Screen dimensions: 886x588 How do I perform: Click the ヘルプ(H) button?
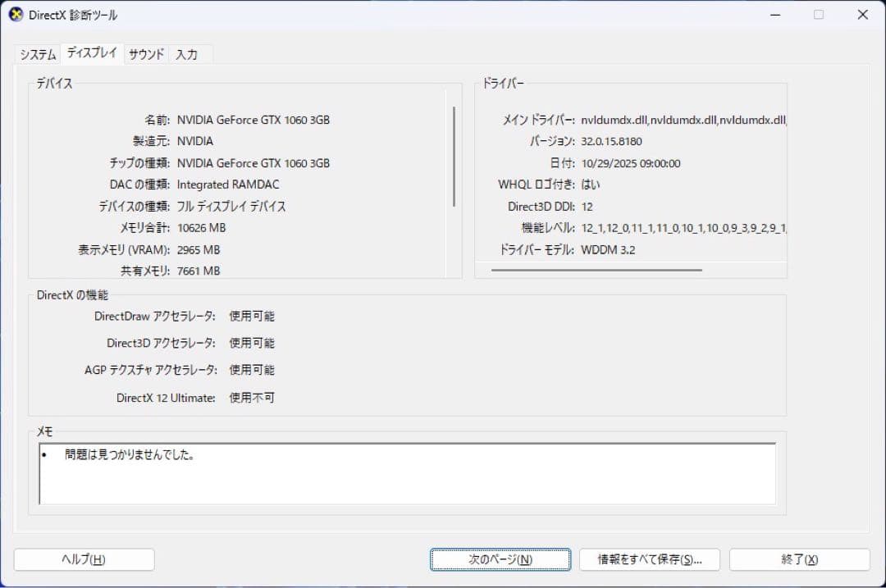84,560
